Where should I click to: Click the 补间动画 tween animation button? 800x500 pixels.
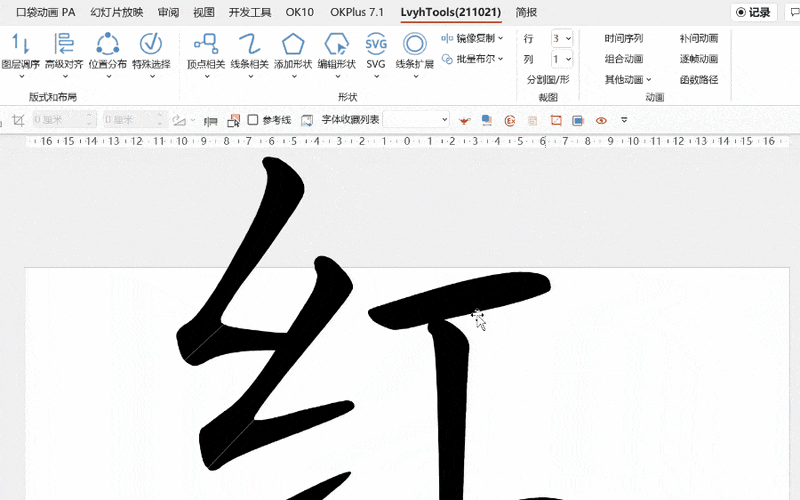(x=698, y=38)
